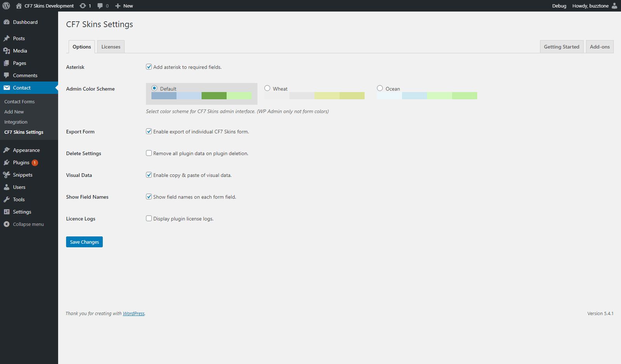Choose the Ocean color scheme radio button

pyautogui.click(x=380, y=88)
